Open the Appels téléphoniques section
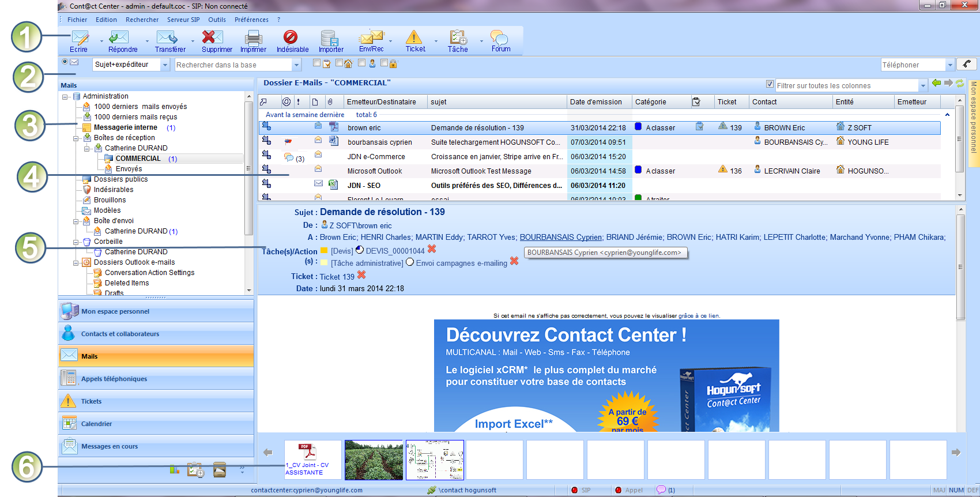This screenshot has height=497, width=980. pos(156,379)
